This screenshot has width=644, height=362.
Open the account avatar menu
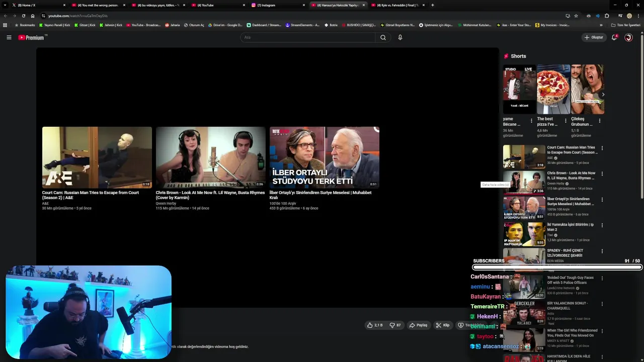(628, 37)
